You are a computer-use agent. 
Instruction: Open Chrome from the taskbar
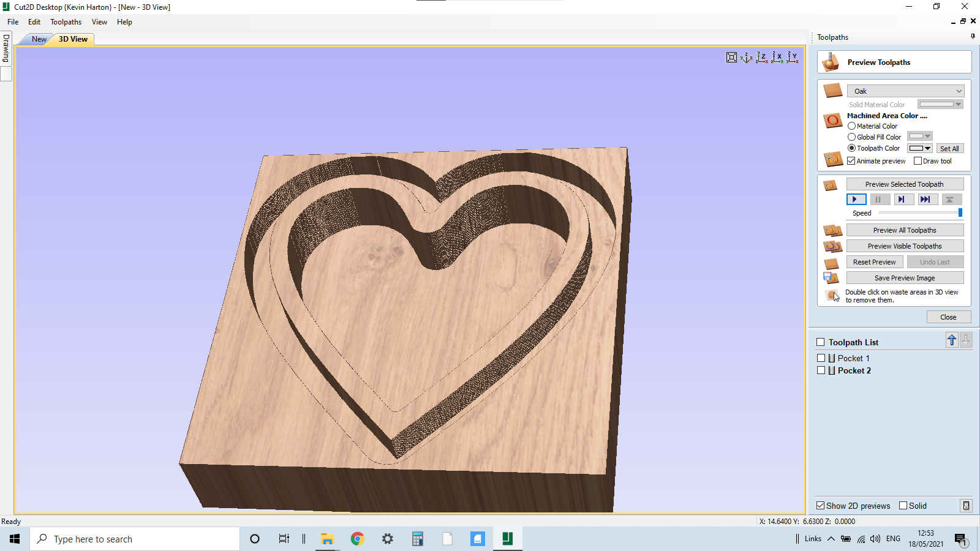click(357, 539)
